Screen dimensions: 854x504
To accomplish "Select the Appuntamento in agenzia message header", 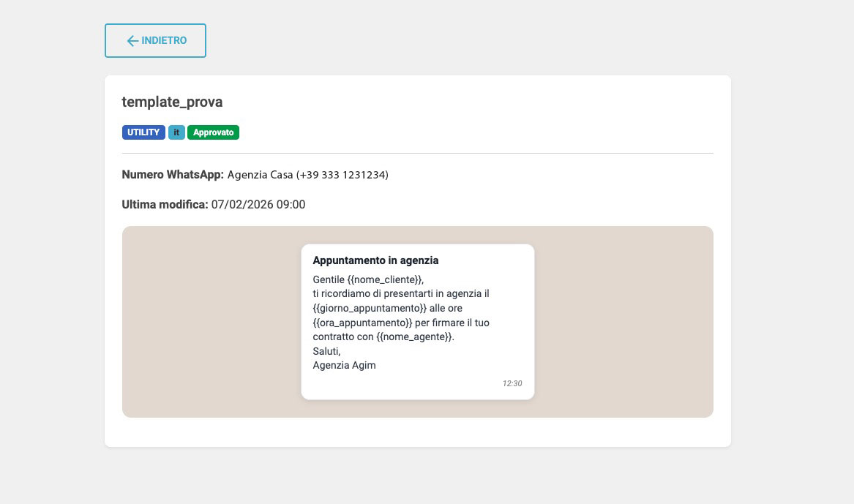I will pyautogui.click(x=375, y=260).
